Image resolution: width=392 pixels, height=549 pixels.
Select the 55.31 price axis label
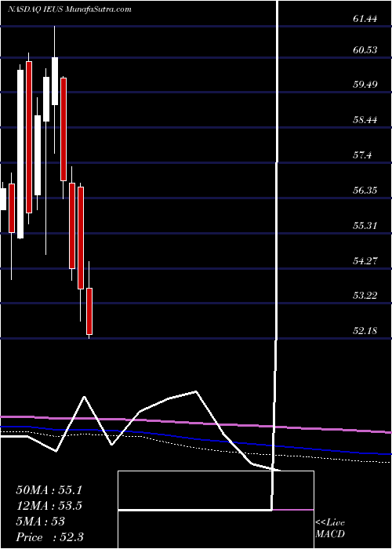[x=365, y=226]
